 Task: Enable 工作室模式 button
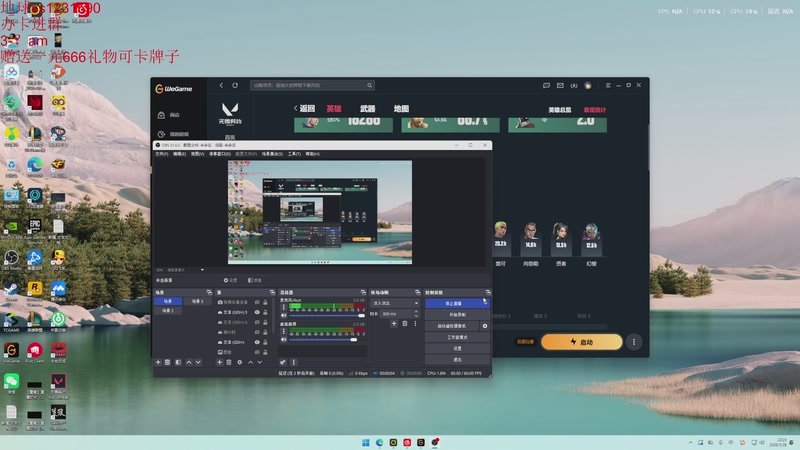click(x=458, y=337)
